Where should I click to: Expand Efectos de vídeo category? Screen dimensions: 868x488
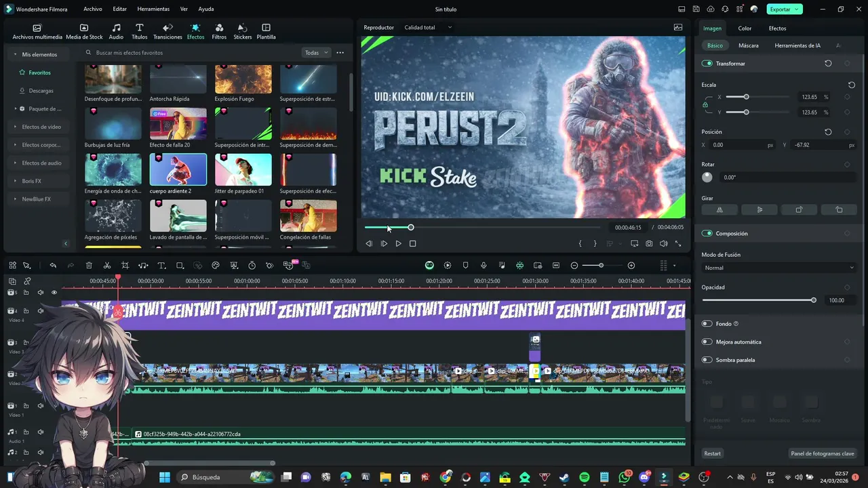pos(16,127)
